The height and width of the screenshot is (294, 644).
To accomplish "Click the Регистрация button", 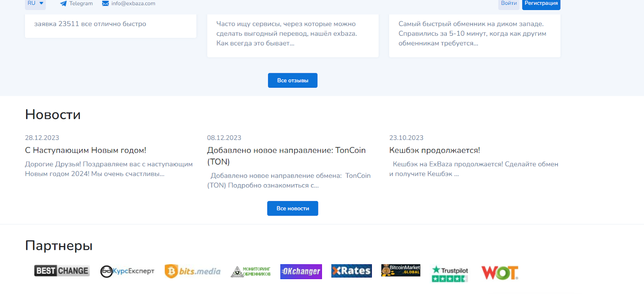I will tap(541, 4).
